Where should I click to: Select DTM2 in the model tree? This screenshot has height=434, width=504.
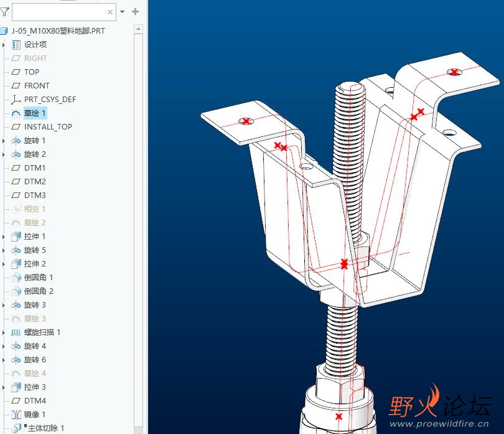(x=35, y=181)
